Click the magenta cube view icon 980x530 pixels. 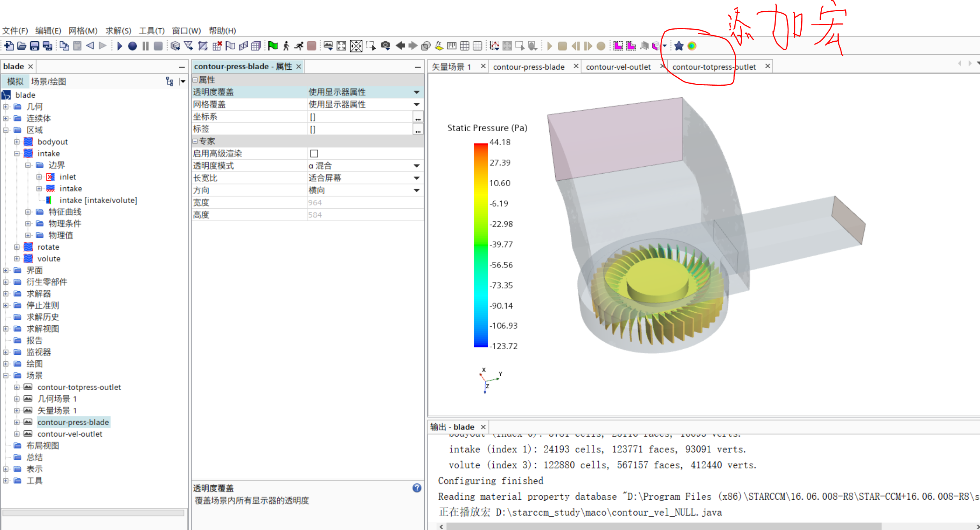[x=656, y=46]
